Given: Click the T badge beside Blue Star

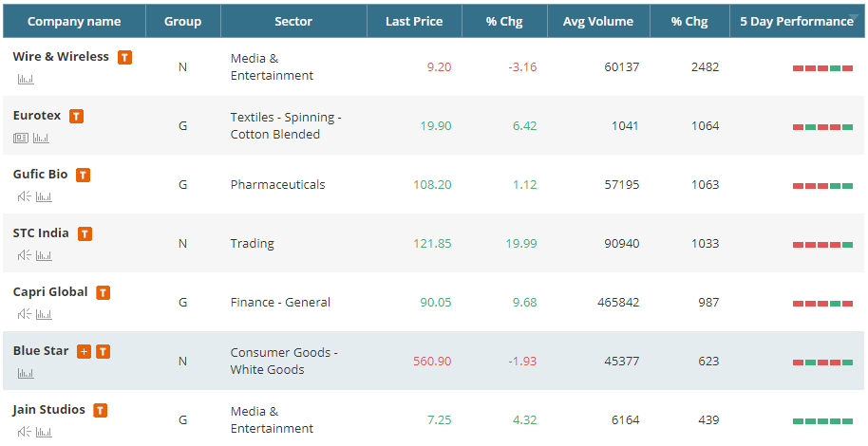Looking at the screenshot, I should coord(103,351).
